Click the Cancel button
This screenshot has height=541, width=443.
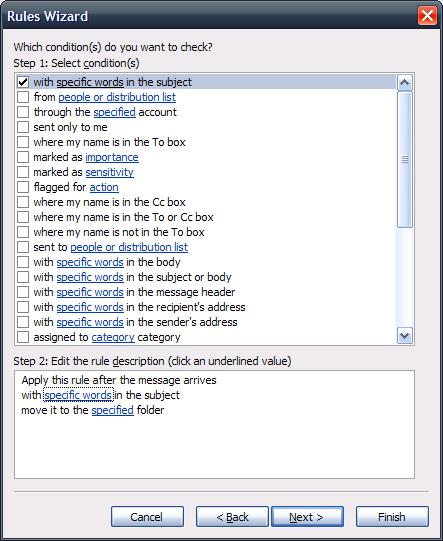[x=147, y=517]
